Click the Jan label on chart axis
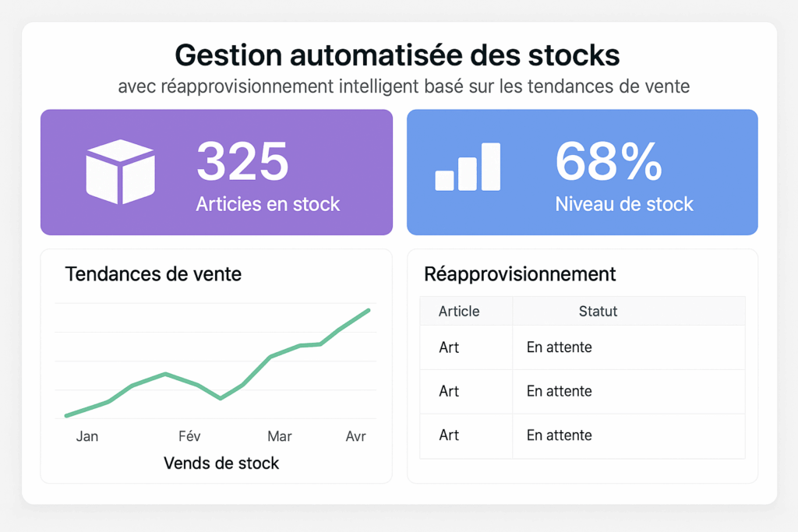The image size is (798, 532). pos(87,436)
